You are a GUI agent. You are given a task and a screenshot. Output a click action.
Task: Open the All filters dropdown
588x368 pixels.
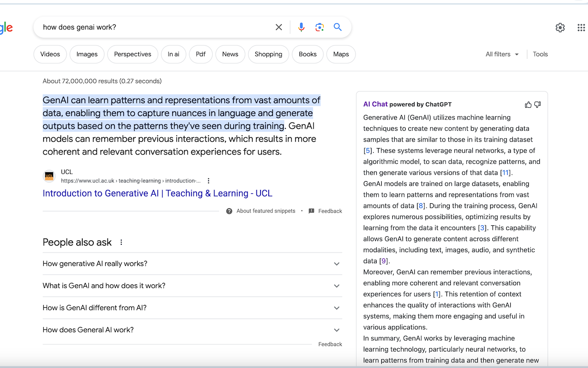point(502,54)
